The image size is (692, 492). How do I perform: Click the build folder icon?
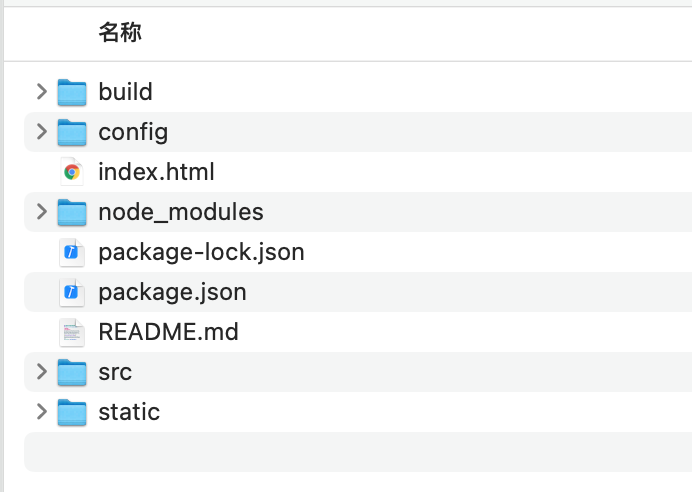point(72,92)
